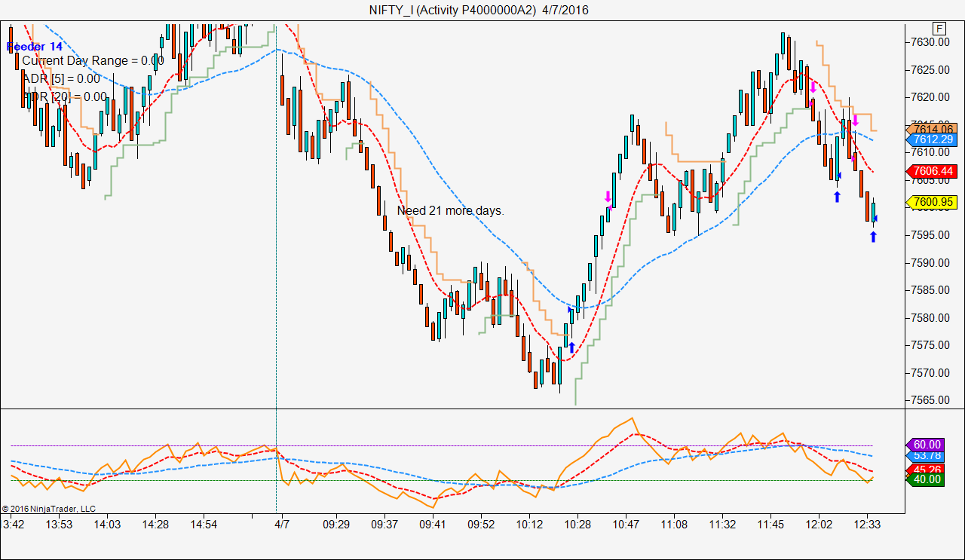Select the blue up arrow beneath the 12:02 swing low
The image size is (965, 560).
tap(837, 197)
